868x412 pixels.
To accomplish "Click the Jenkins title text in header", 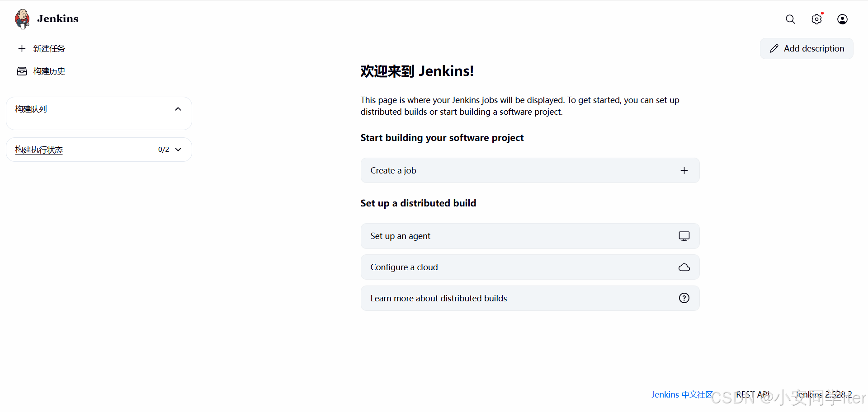I will coord(58,19).
